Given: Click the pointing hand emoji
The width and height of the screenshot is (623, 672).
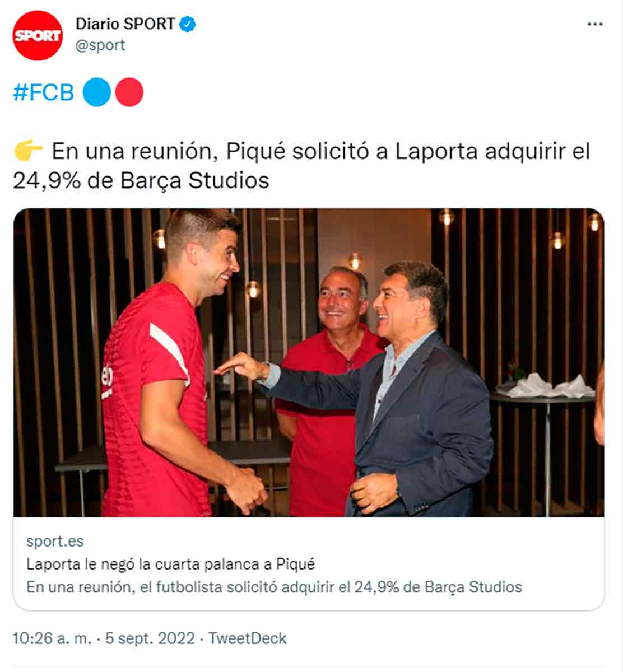Looking at the screenshot, I should coord(28,151).
